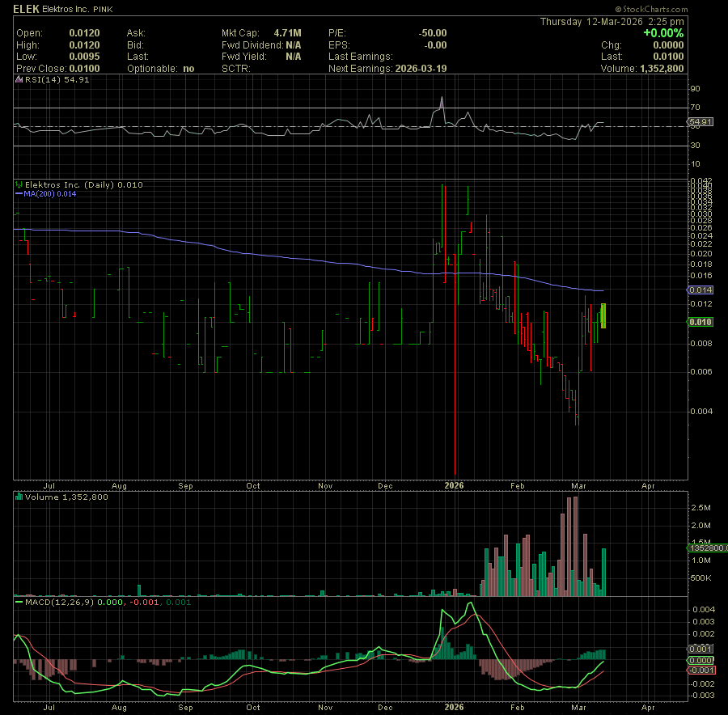
Task: Click the RSI(14) indicator icon
Action: [19, 79]
